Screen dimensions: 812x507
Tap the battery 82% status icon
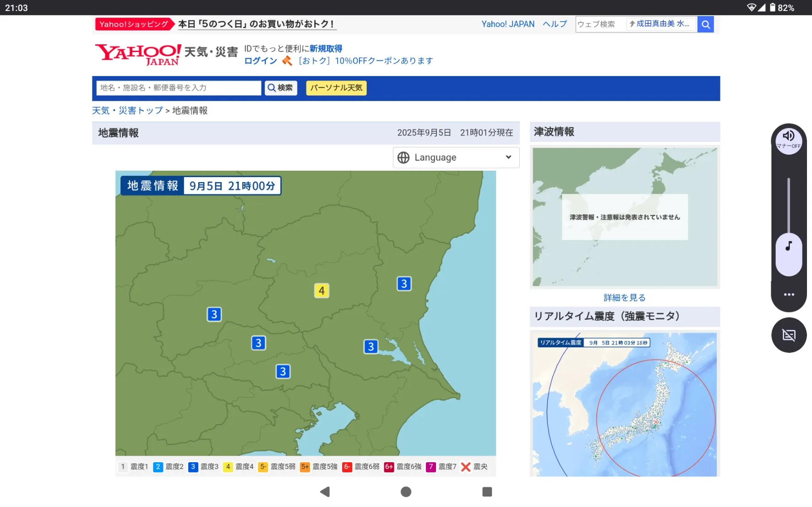click(782, 7)
